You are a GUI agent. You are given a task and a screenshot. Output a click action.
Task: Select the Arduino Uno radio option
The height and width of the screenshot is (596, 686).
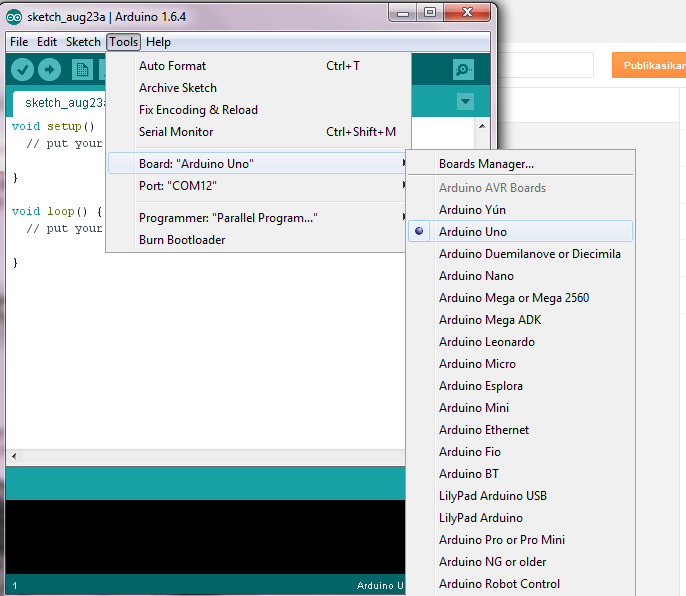pos(520,231)
